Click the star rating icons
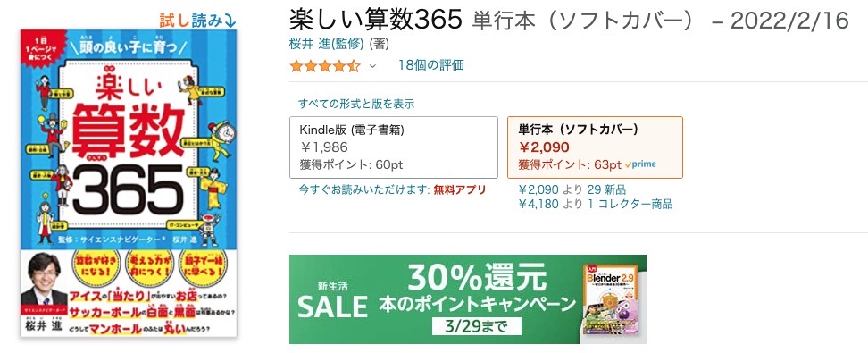 point(325,66)
